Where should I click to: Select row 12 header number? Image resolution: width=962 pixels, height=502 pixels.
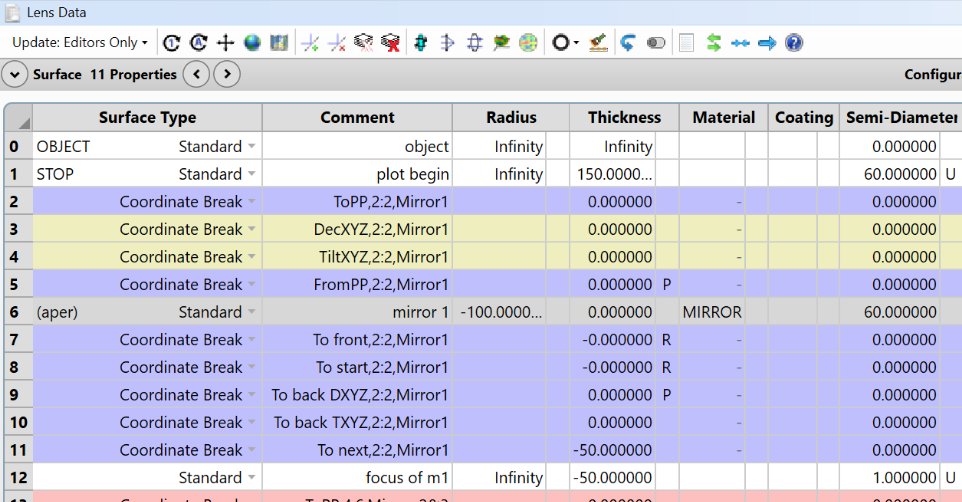click(18, 477)
